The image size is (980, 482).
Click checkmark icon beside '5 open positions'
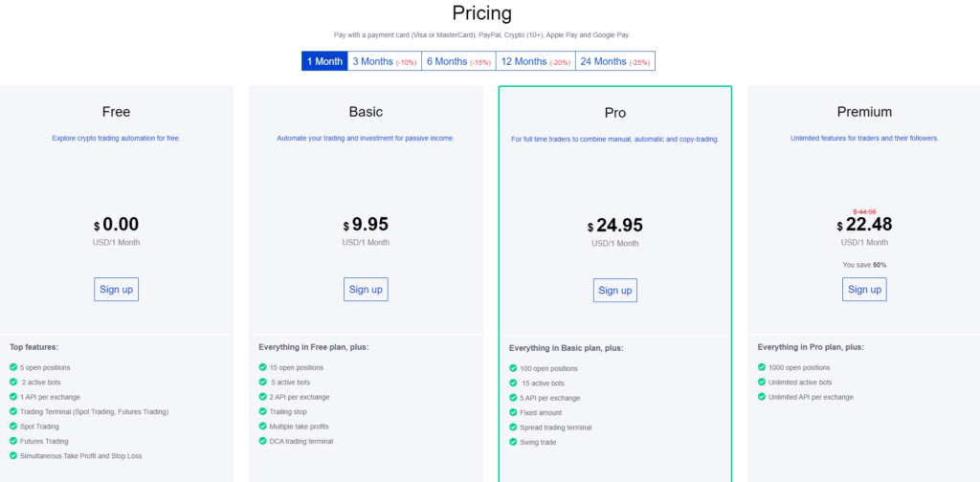pos(13,367)
